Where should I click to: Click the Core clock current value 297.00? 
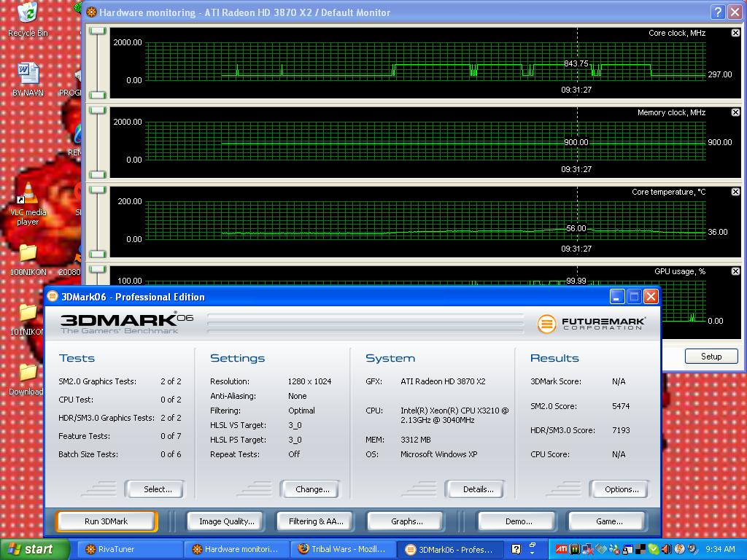pos(720,74)
